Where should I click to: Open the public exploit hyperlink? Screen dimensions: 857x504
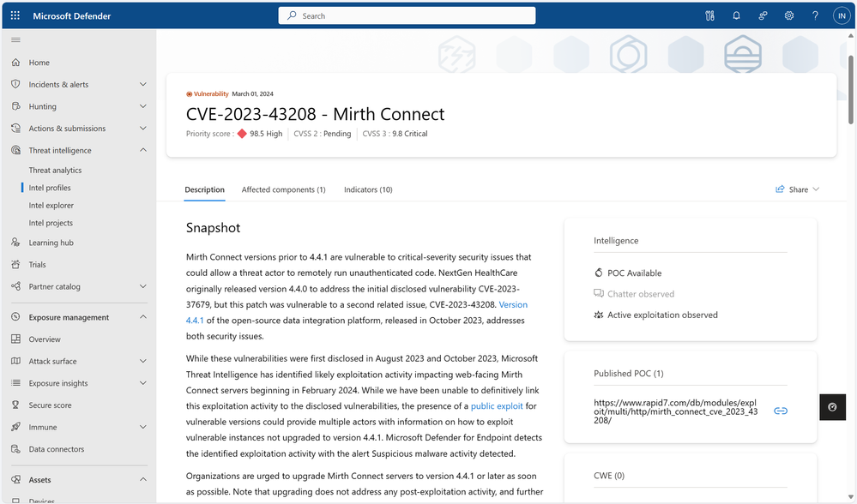[x=497, y=405]
